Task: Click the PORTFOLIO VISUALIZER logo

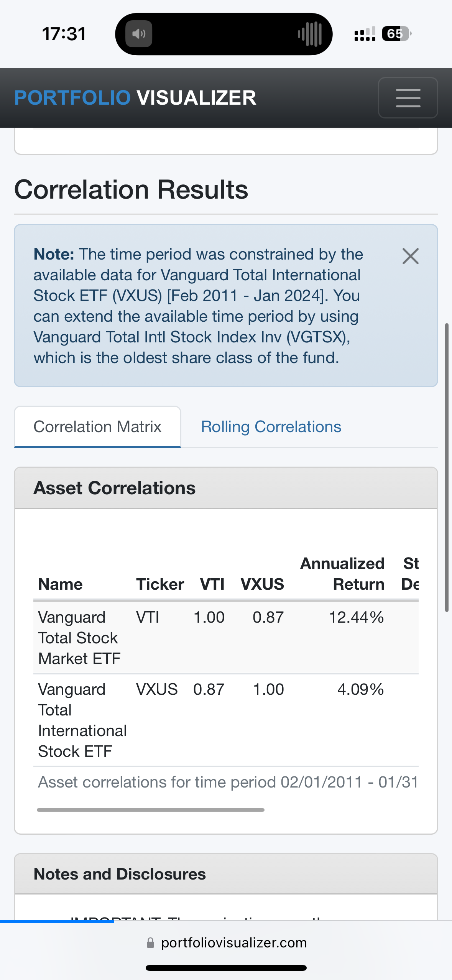Action: [135, 98]
